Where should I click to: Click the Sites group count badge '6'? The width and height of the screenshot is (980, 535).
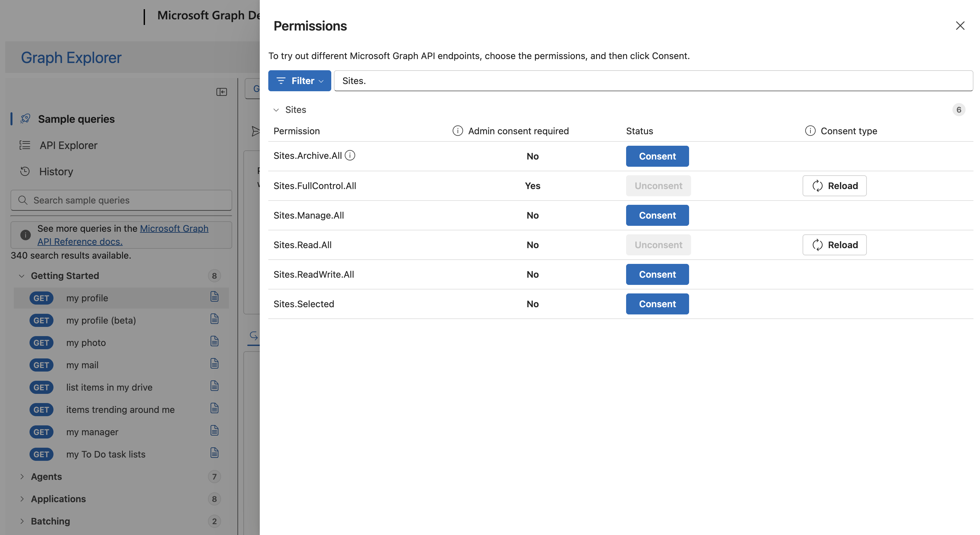(959, 110)
